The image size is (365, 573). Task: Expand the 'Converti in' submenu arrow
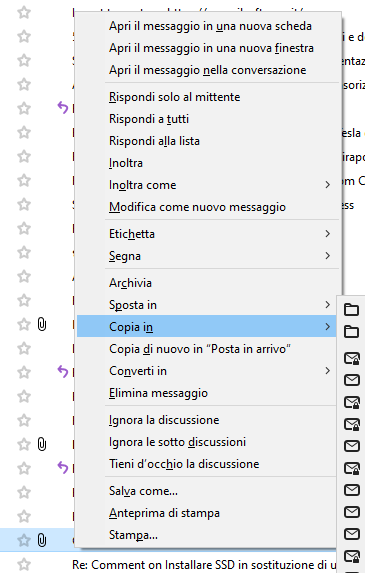pos(328,371)
